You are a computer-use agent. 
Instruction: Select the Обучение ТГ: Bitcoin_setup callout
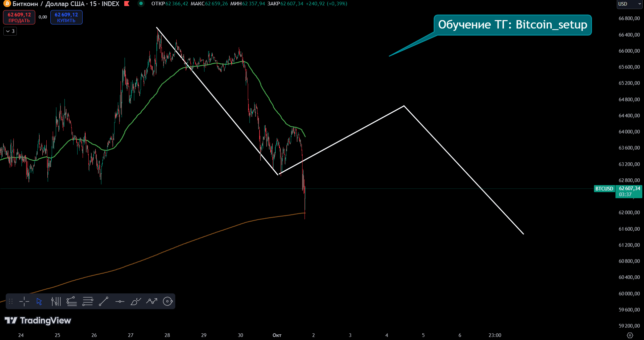tap(512, 25)
